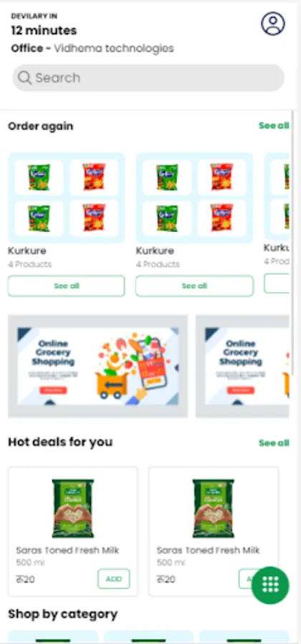Select the Office delivery address line
This screenshot has height=644, width=301.
[92, 49]
